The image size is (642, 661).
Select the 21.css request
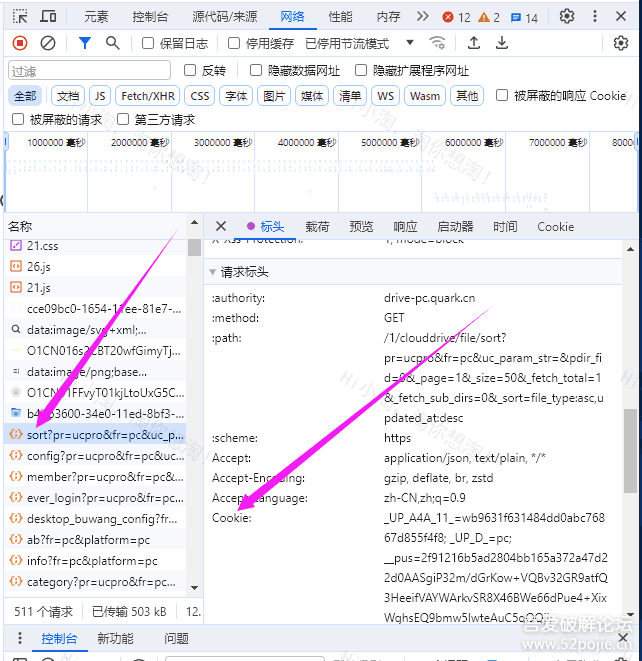coord(95,246)
